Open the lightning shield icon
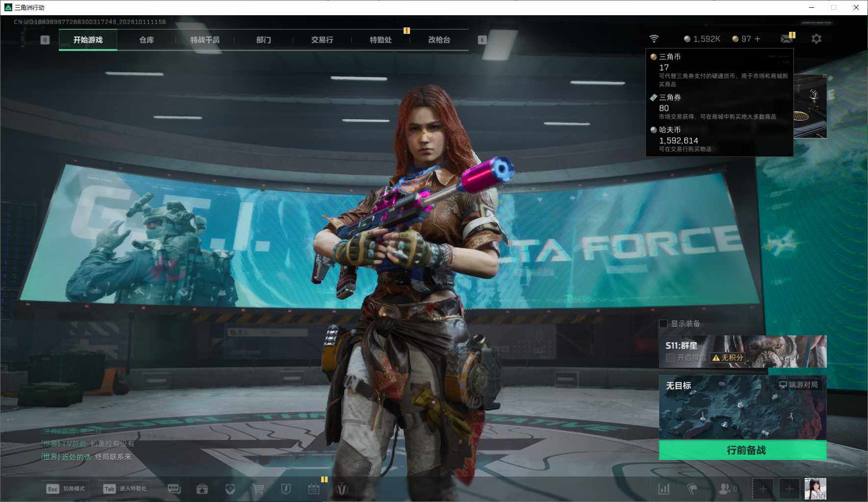Screen dimensions: 868x502 click(x=286, y=489)
